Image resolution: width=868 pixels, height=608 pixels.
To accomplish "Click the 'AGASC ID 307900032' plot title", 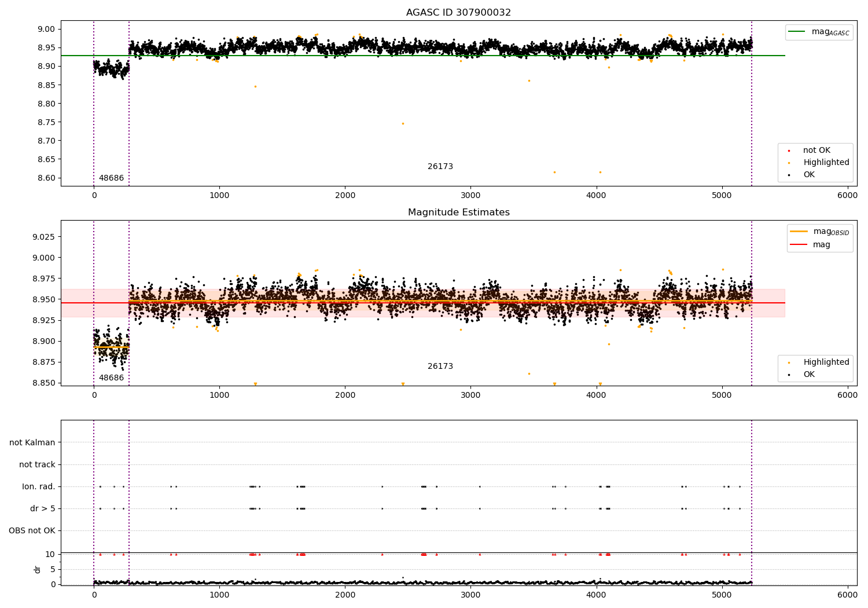I will click(x=458, y=12).
